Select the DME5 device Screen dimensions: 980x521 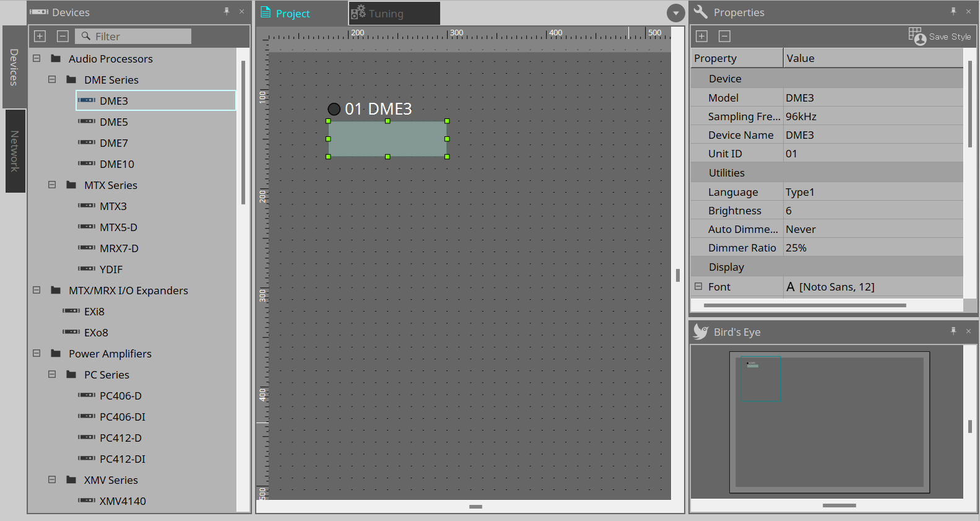tap(114, 122)
